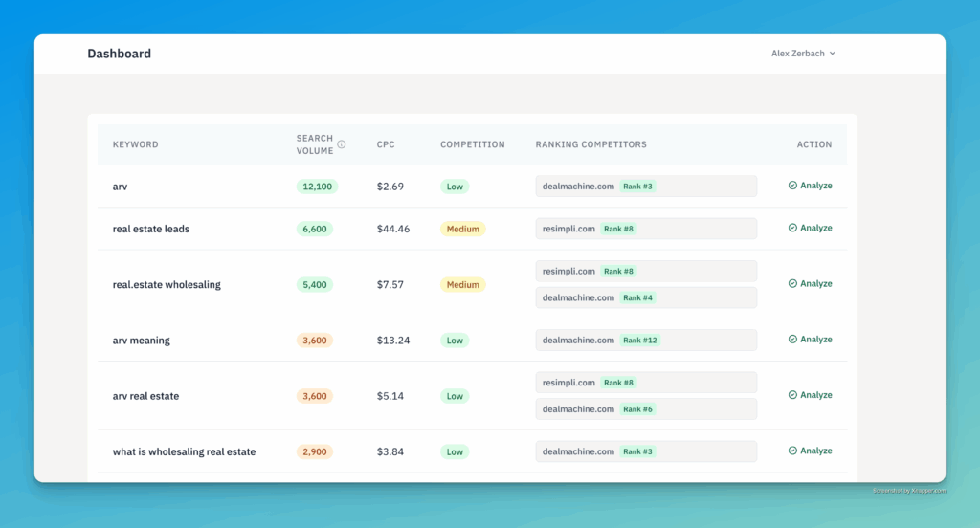
Task: Click the CPC column header
Action: coord(386,144)
